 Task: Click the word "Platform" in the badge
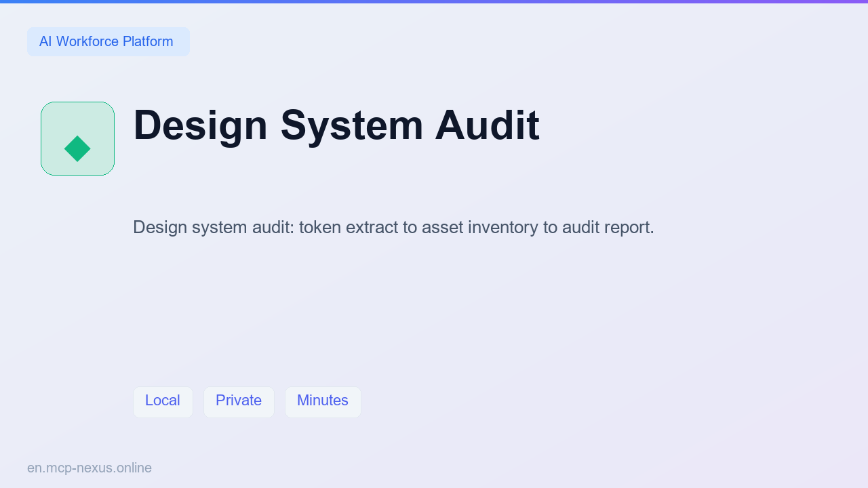click(148, 41)
